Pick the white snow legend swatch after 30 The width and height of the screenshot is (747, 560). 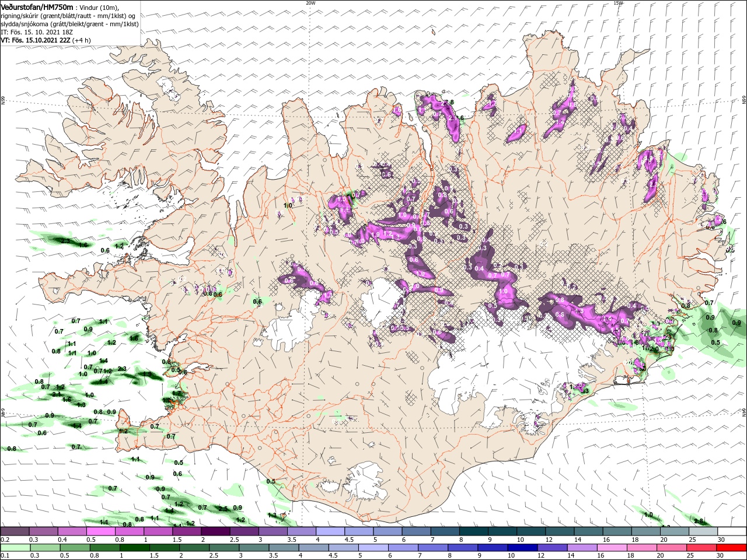[x=732, y=531]
